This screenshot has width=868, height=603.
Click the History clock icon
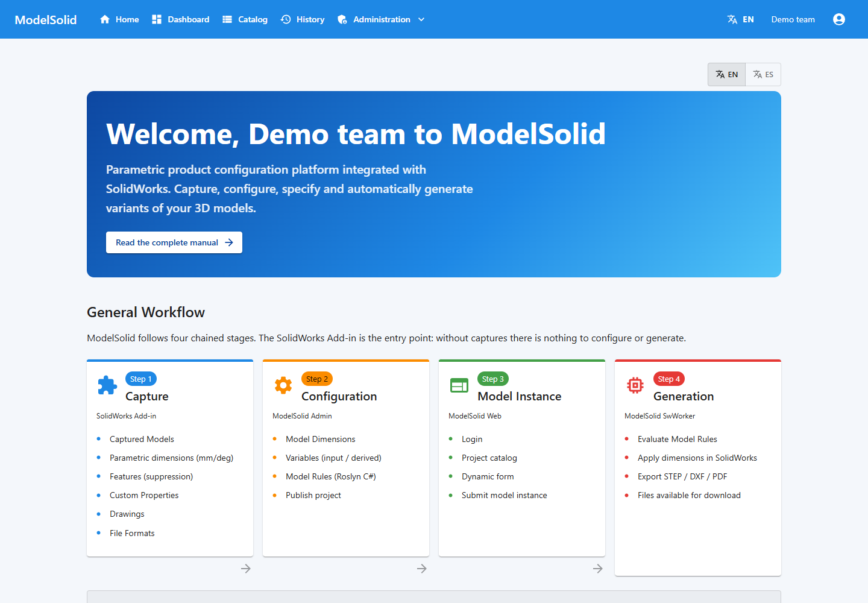tap(286, 19)
